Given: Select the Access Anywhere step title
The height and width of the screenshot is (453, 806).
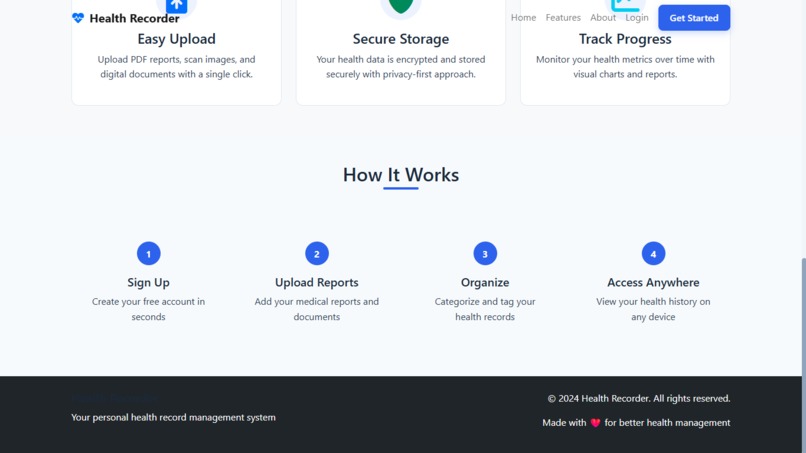Looking at the screenshot, I should point(653,282).
